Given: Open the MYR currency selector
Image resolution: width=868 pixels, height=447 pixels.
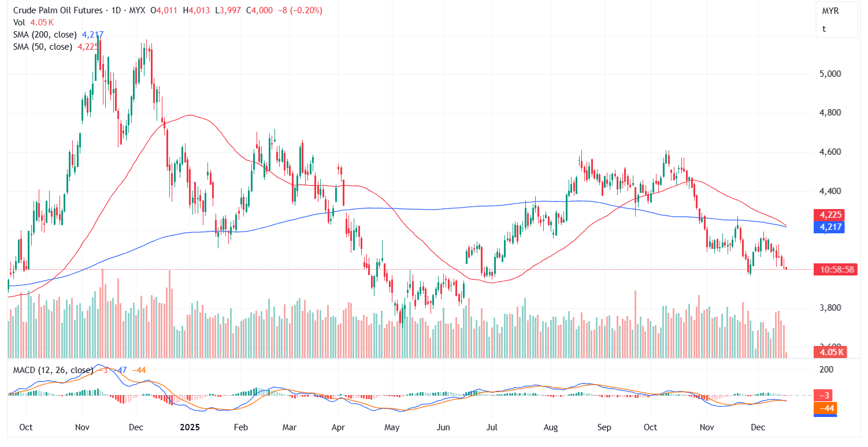Looking at the screenshot, I should tap(830, 11).
